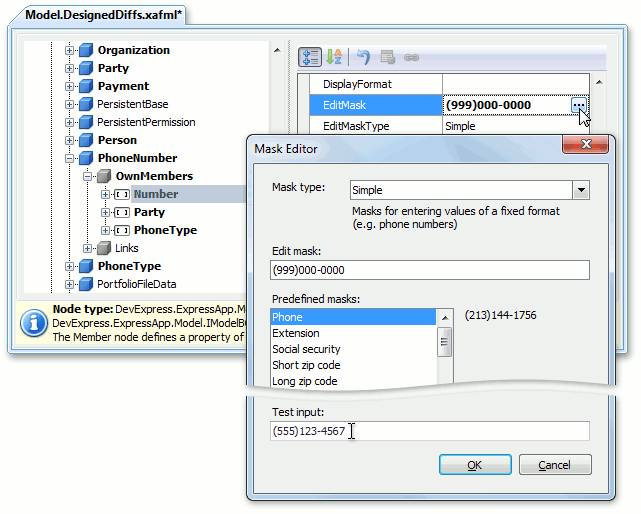Select Party member under OwnMembers
The width and height of the screenshot is (641, 514).
(149, 212)
